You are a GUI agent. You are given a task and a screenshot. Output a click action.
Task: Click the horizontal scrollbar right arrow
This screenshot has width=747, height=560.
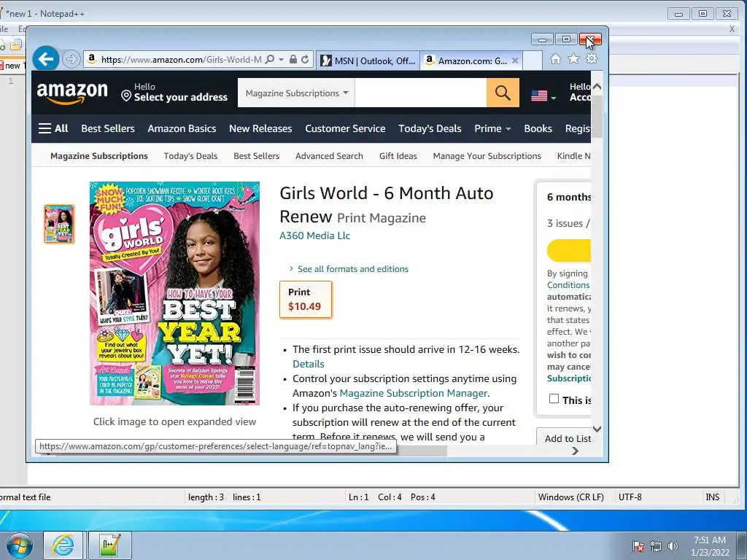coord(575,451)
